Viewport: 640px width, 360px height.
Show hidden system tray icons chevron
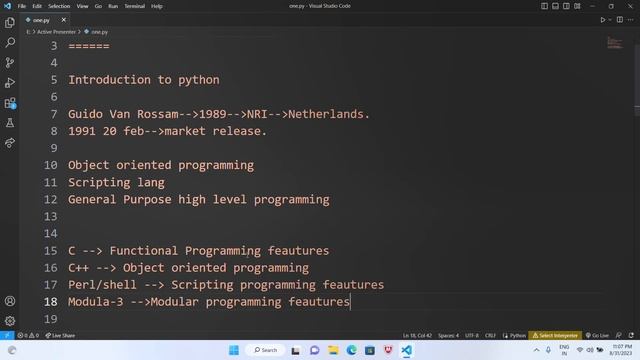point(536,350)
